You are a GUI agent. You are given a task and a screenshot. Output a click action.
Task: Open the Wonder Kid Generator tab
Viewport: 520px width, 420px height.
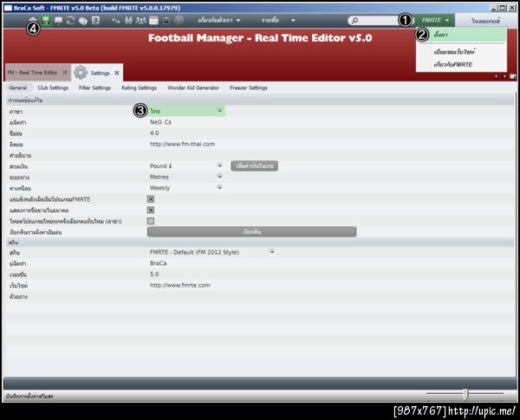click(x=193, y=87)
